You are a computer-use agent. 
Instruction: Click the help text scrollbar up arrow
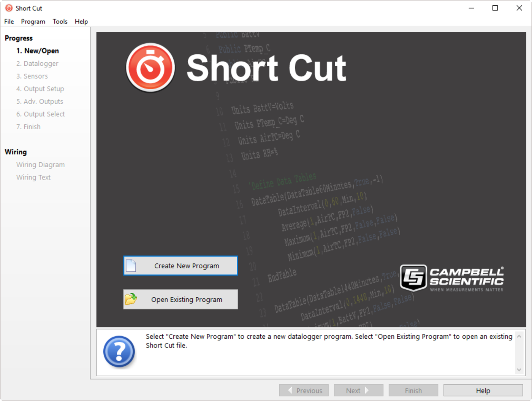(519, 336)
